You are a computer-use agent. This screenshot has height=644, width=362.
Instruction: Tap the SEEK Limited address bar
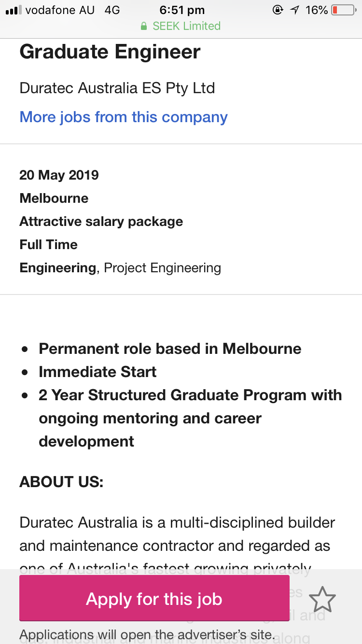coord(181,26)
